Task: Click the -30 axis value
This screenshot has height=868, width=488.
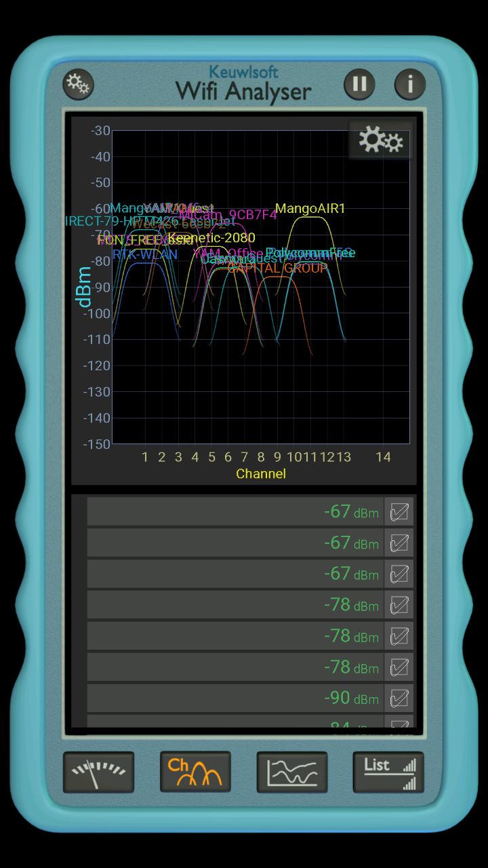Action: click(x=100, y=130)
